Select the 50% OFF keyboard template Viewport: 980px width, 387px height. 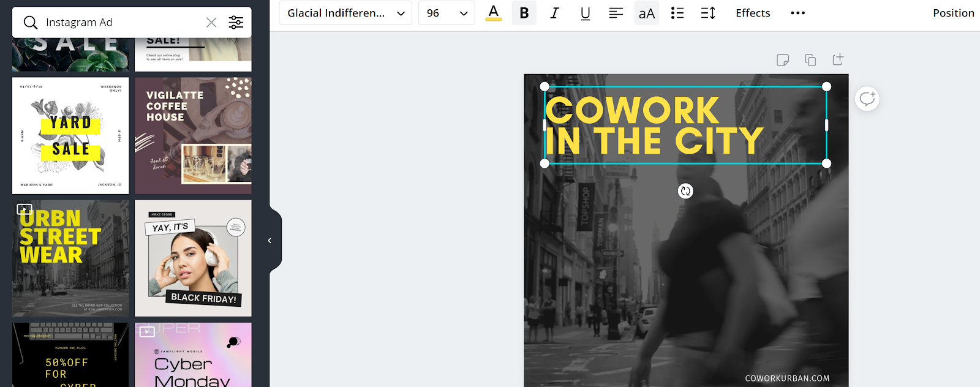pyautogui.click(x=70, y=355)
